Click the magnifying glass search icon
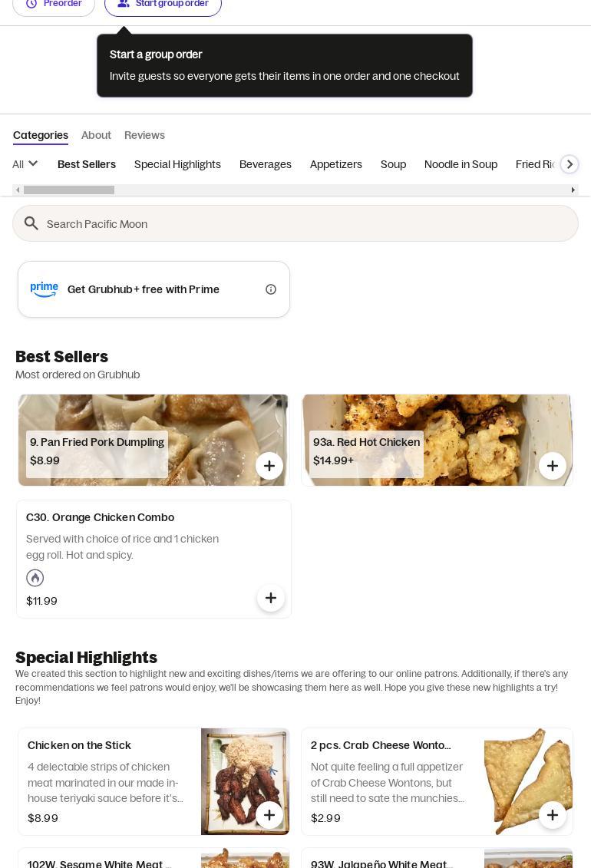The width and height of the screenshot is (591, 868). point(31,223)
